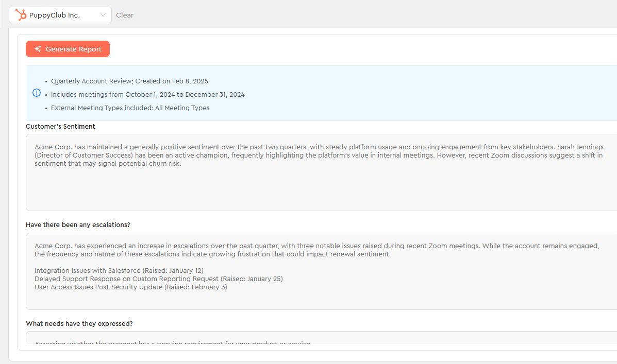The image size is (617, 364).
Task: Expand the account selector chevron arrow
Action: [x=103, y=15]
